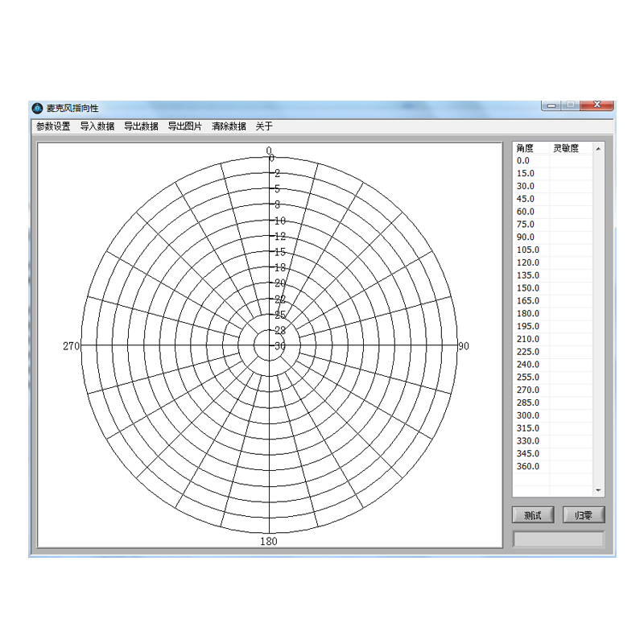The height and width of the screenshot is (644, 644).
Task: Click the status field below the 测试 button
Action: [559, 539]
